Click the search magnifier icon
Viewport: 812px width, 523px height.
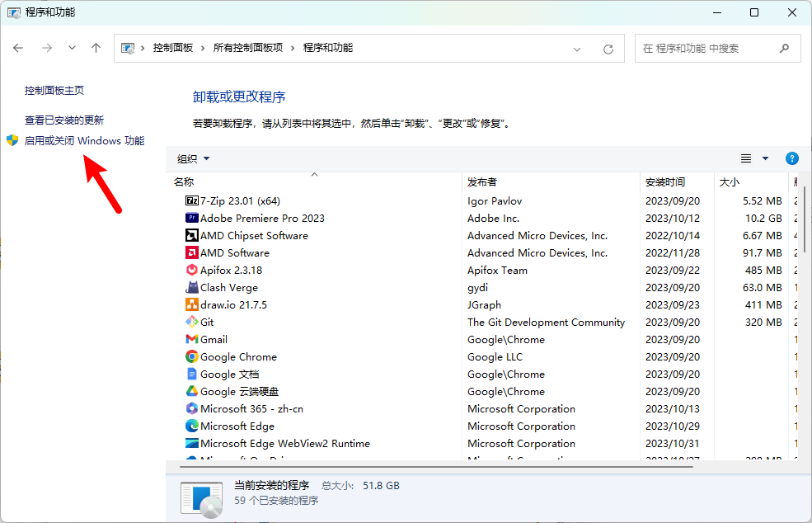click(x=785, y=48)
